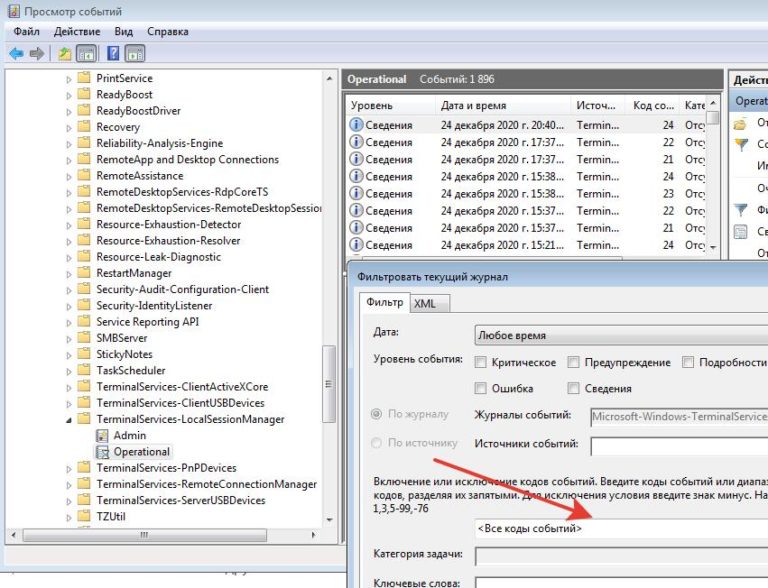
Task: Select the Operational log in the tree
Action: 141,452
